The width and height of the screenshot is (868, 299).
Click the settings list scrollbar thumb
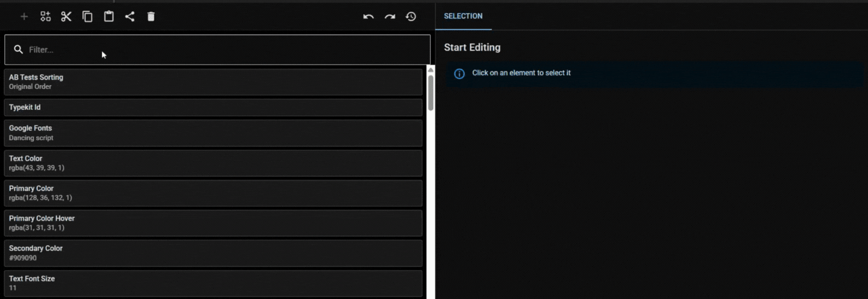431,92
